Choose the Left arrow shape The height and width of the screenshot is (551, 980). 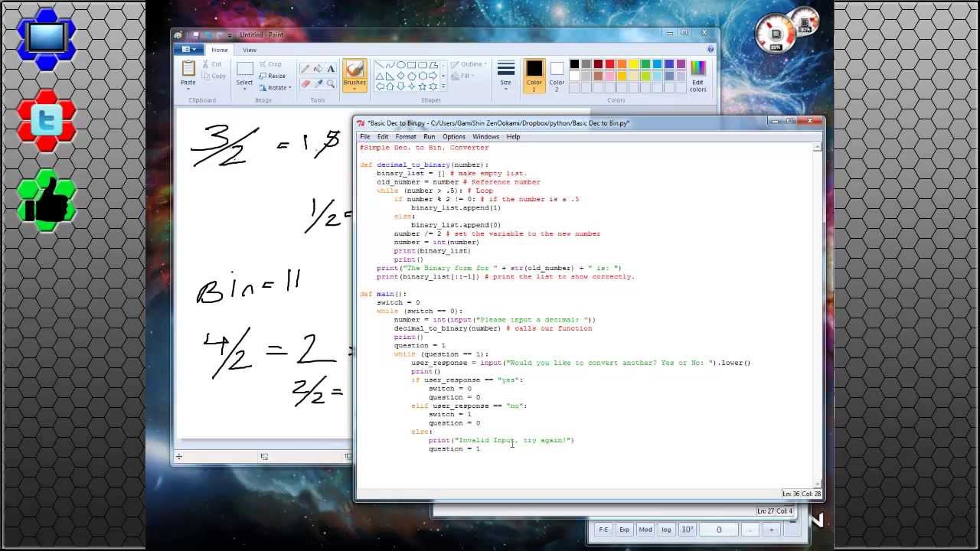[x=380, y=86]
